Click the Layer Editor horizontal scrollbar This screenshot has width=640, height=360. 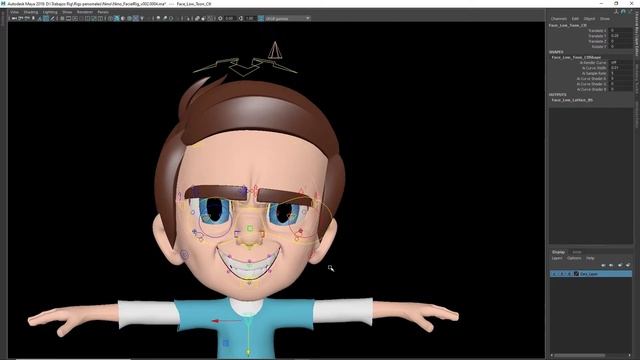580,356
